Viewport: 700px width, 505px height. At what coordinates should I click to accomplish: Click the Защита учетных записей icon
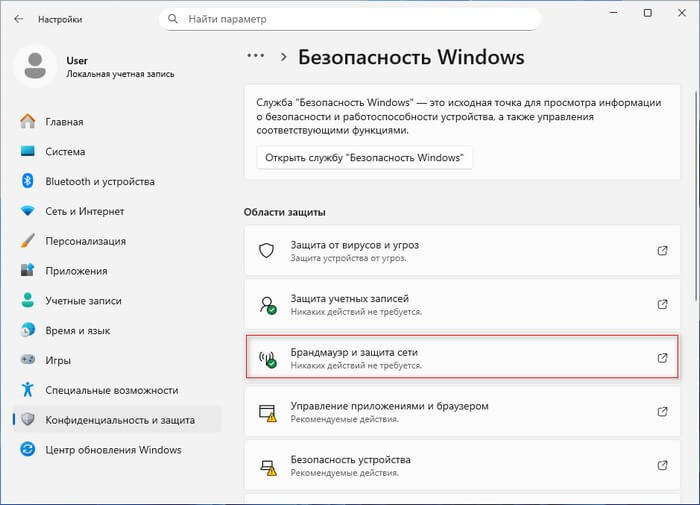coord(267,305)
